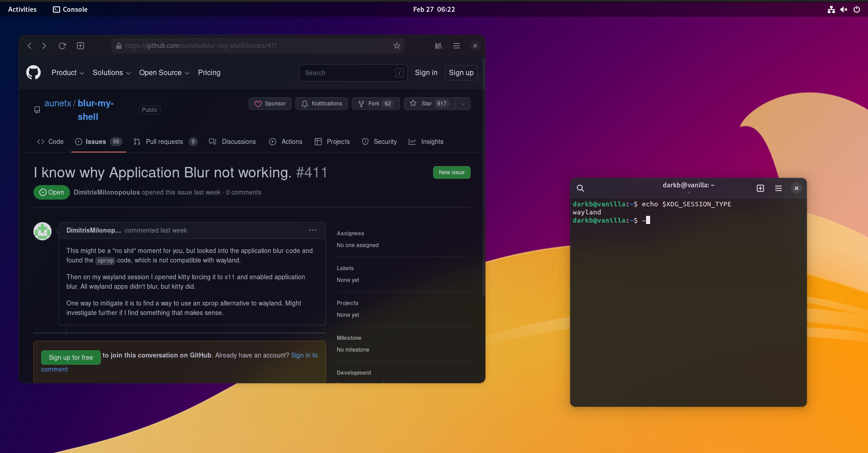The width and height of the screenshot is (868, 453).
Task: Open the Console hamburger menu
Action: pos(778,188)
